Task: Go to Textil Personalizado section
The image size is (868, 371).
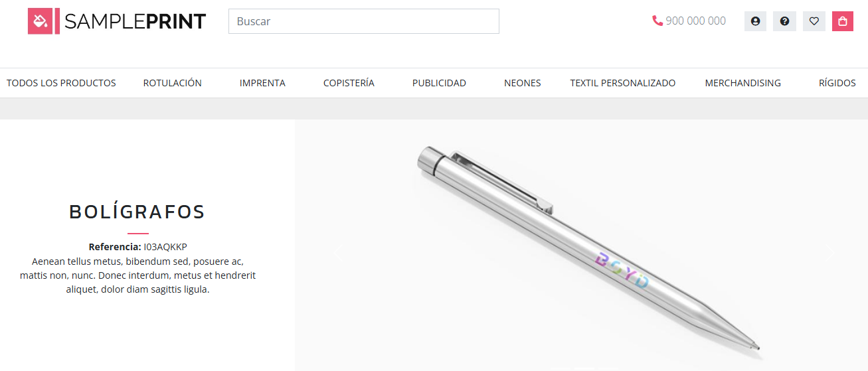Action: [x=623, y=83]
